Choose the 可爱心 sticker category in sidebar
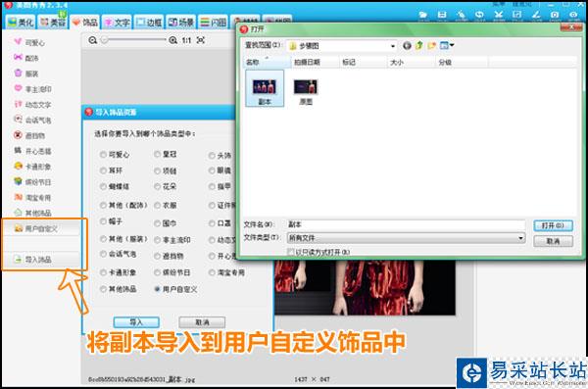The image size is (588, 389). click(29, 42)
